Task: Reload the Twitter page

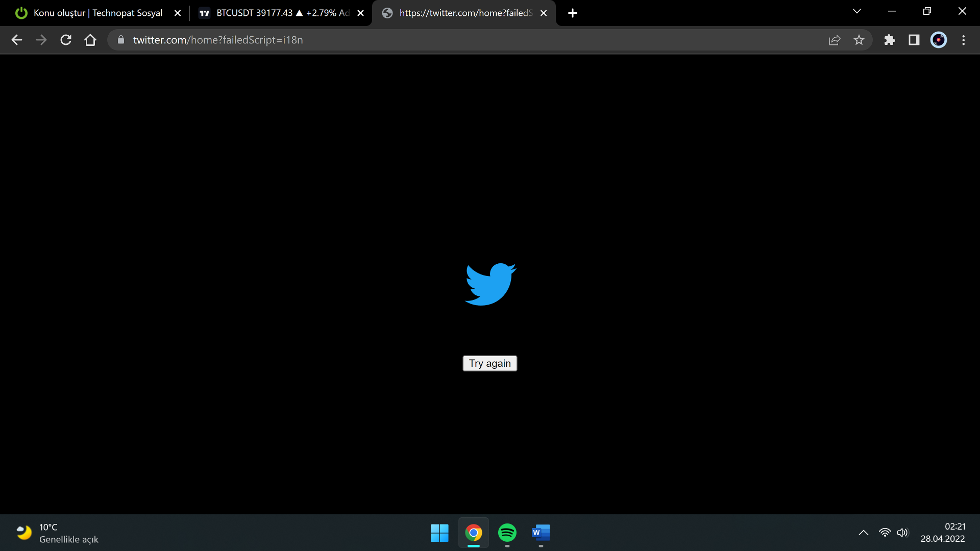Action: [66, 40]
